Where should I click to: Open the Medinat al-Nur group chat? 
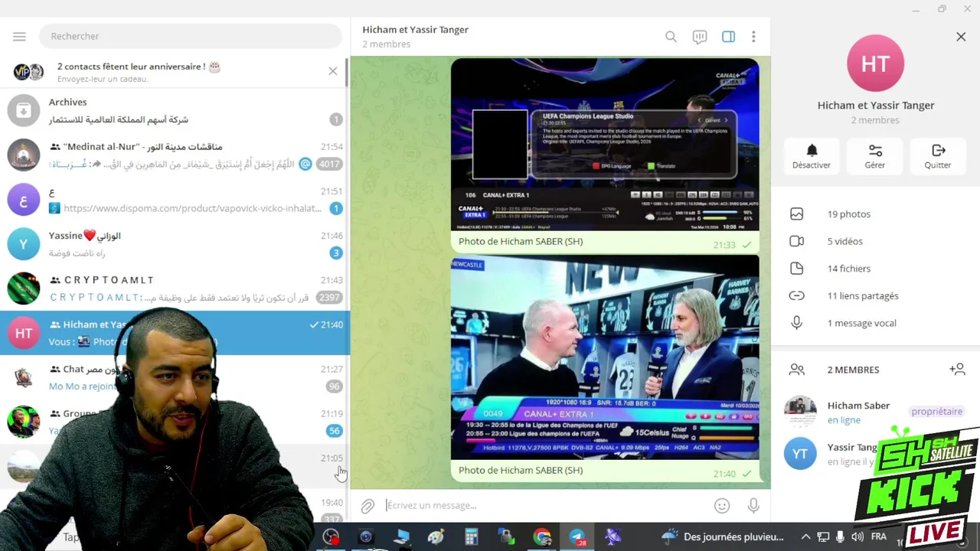point(175,155)
